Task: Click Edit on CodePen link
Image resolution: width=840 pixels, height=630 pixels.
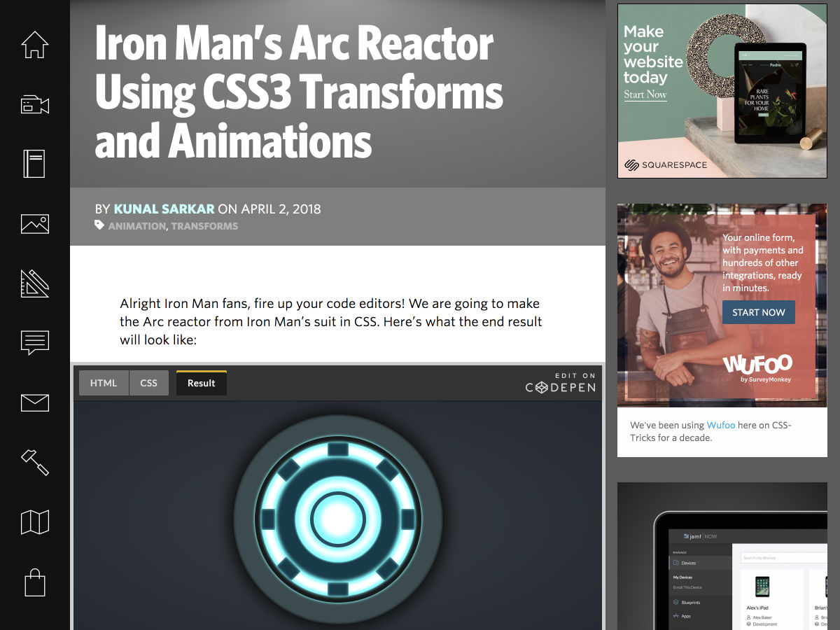Action: point(561,383)
